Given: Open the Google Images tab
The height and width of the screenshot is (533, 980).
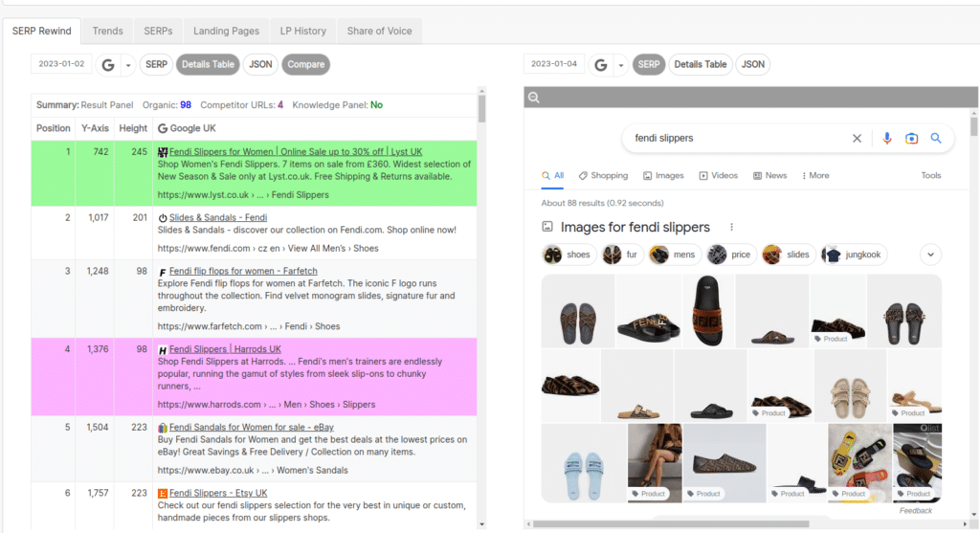Looking at the screenshot, I should tap(664, 175).
